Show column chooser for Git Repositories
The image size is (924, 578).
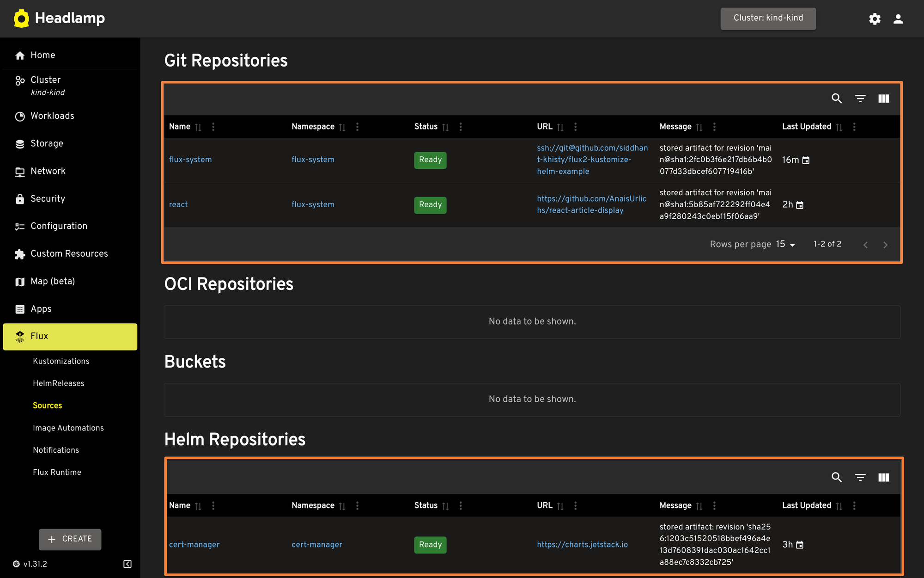pos(884,98)
